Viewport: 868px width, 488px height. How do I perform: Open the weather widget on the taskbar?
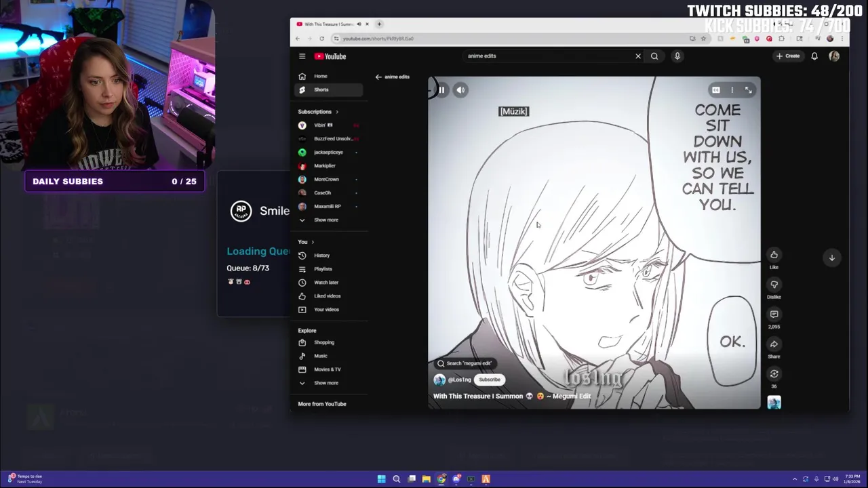[25, 479]
